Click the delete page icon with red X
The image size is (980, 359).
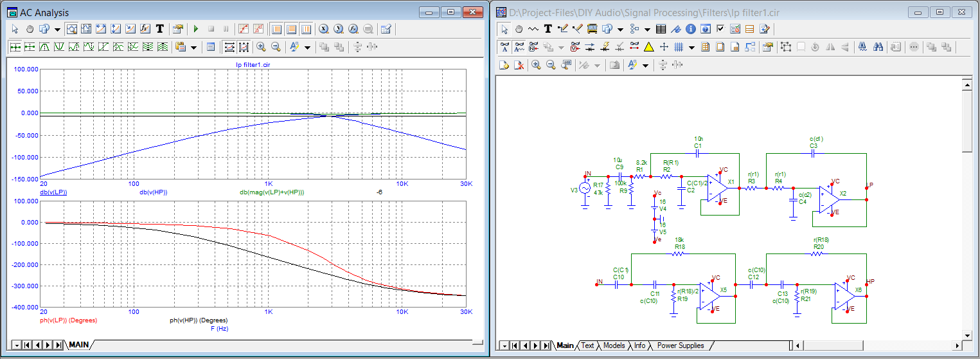[x=519, y=65]
